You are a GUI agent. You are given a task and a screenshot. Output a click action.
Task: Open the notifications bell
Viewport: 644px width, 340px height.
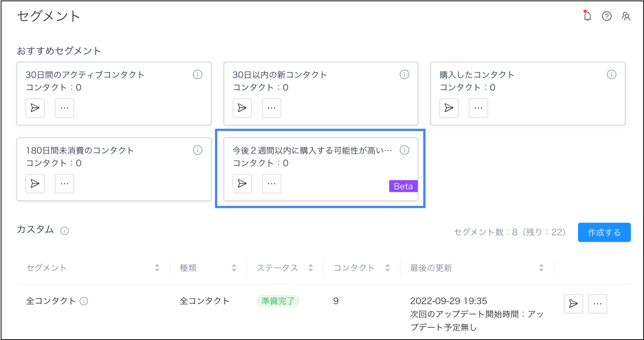tap(587, 16)
